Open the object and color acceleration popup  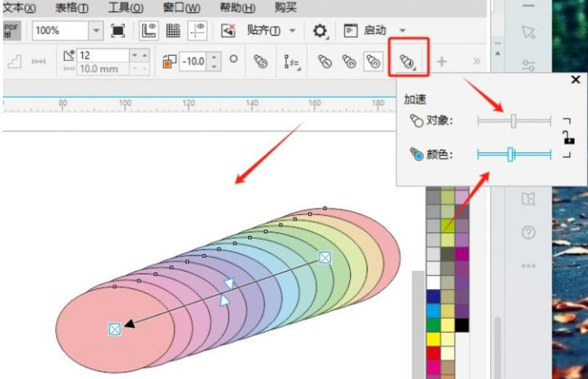[x=408, y=61]
